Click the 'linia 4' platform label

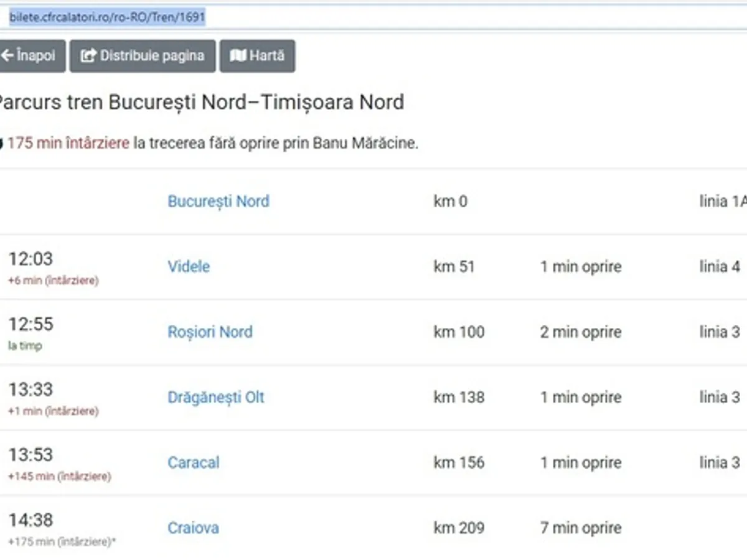pos(720,267)
